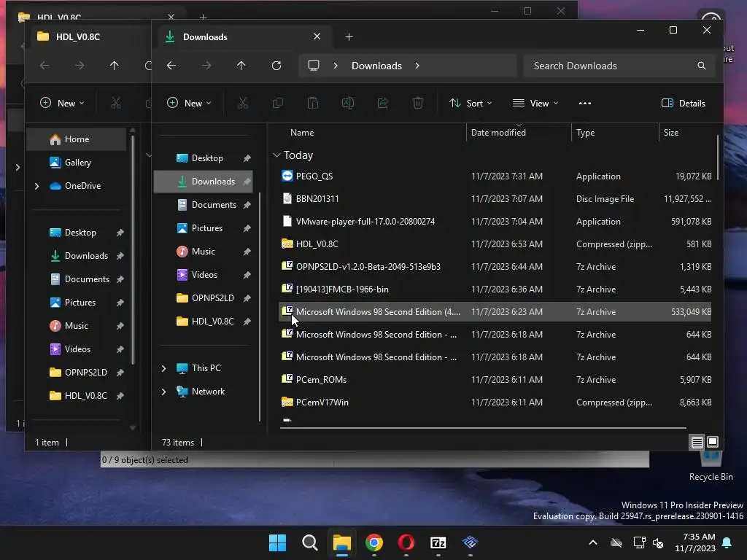Switch to the HDL_V0.8C tab
Image resolution: width=747 pixels, height=560 pixels.
pos(88,37)
